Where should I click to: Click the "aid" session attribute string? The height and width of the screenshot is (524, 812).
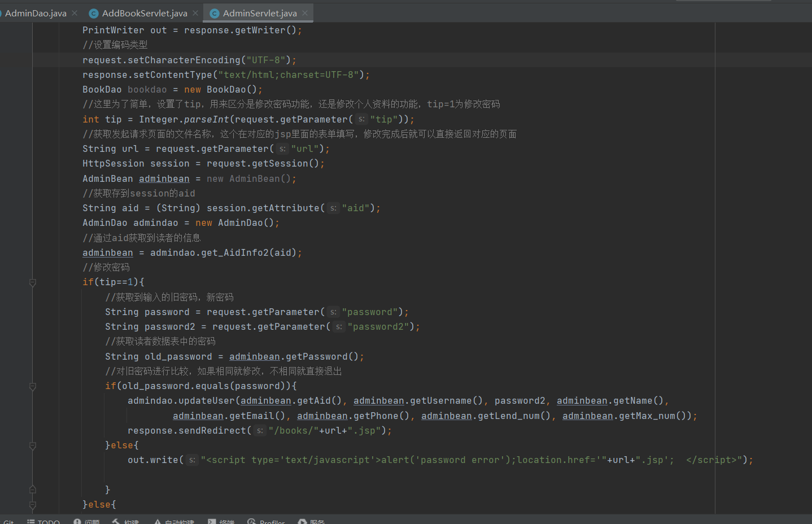[356, 208]
